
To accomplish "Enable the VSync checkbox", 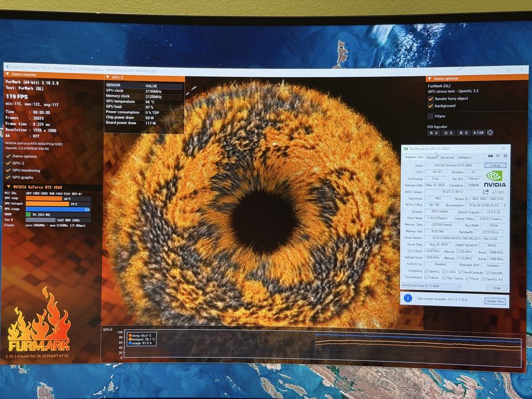I will (x=431, y=116).
